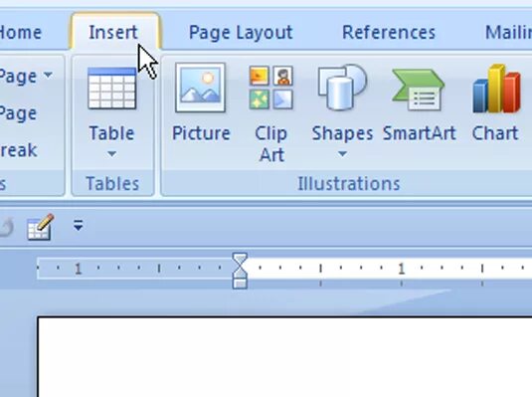Open the Clip Art icon
The height and width of the screenshot is (397, 532).
(x=270, y=88)
